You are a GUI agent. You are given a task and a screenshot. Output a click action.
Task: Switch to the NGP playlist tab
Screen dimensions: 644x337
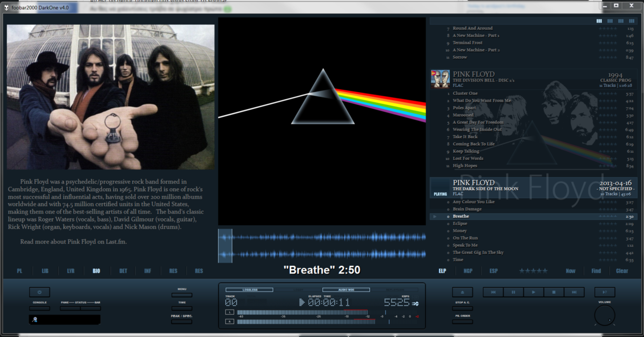click(468, 271)
